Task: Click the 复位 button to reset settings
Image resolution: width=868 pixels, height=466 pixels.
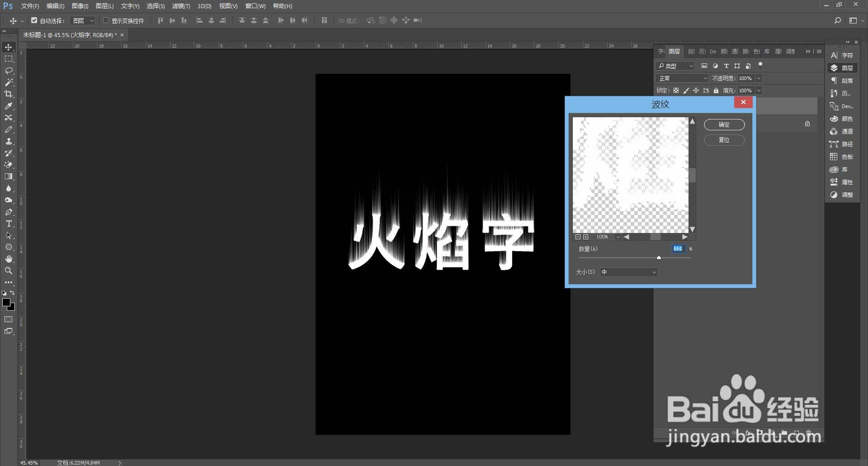Action: click(724, 140)
